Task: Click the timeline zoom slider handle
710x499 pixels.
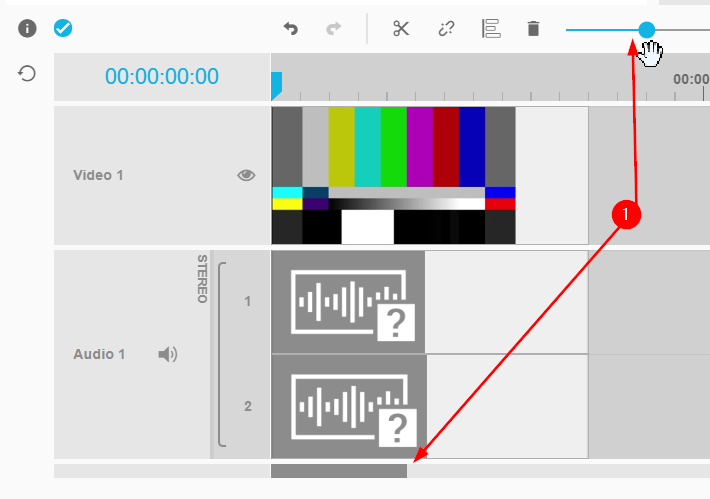Action: pos(647,30)
